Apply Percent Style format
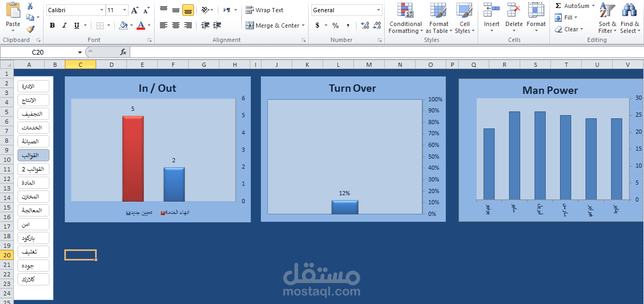The width and height of the screenshot is (644, 304). pyautogui.click(x=335, y=25)
